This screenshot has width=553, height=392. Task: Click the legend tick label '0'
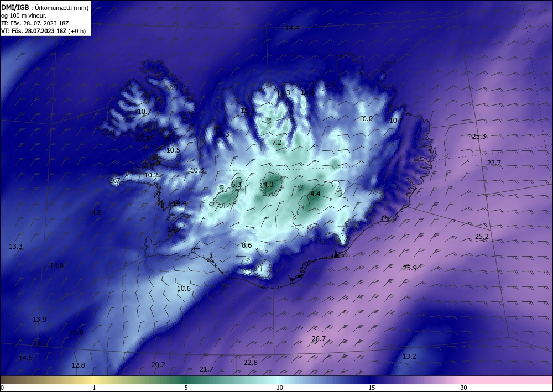[x=2, y=388]
